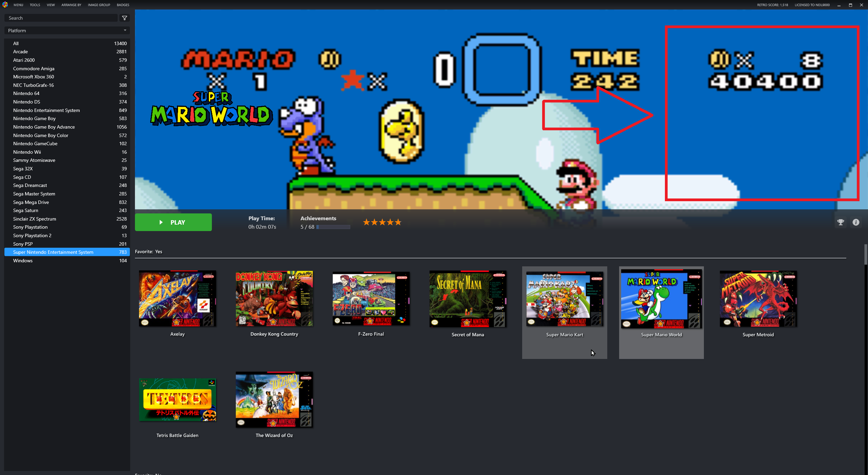Click the green PLAY button
Viewport: 868px width, 475px height.
tap(173, 222)
